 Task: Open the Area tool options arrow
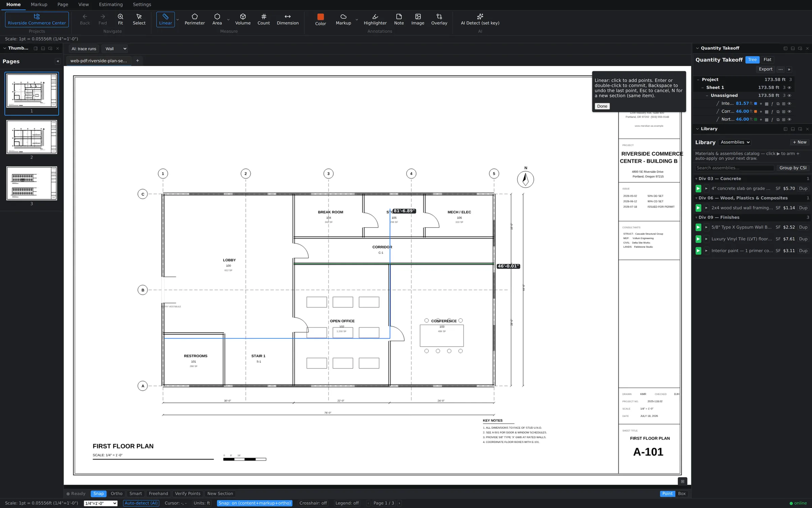click(x=228, y=20)
